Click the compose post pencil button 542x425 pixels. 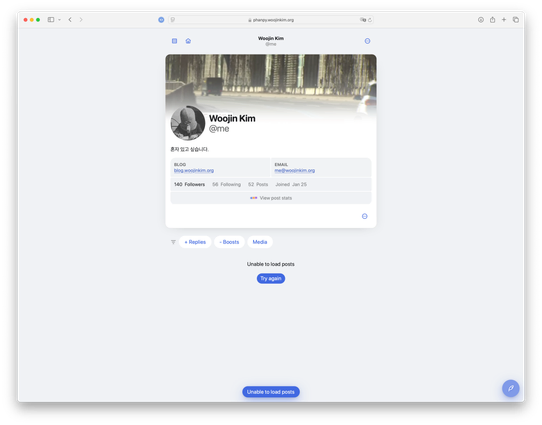click(511, 388)
